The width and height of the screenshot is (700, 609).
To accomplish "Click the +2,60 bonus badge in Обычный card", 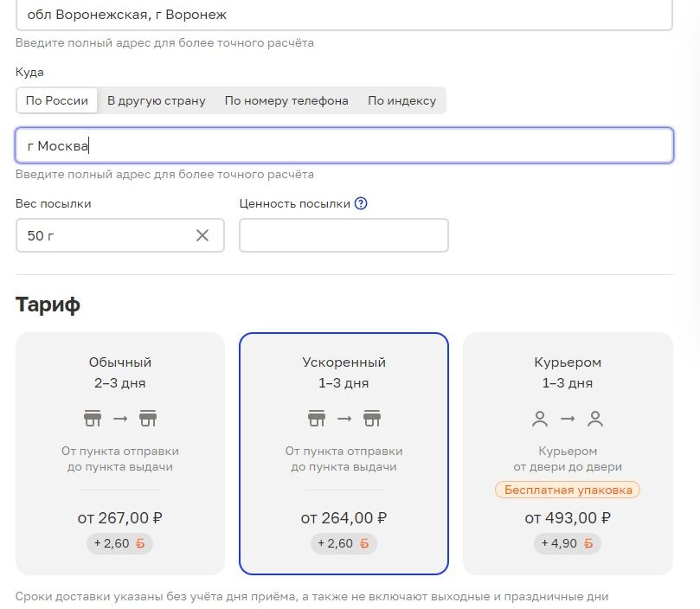I will [x=120, y=544].
